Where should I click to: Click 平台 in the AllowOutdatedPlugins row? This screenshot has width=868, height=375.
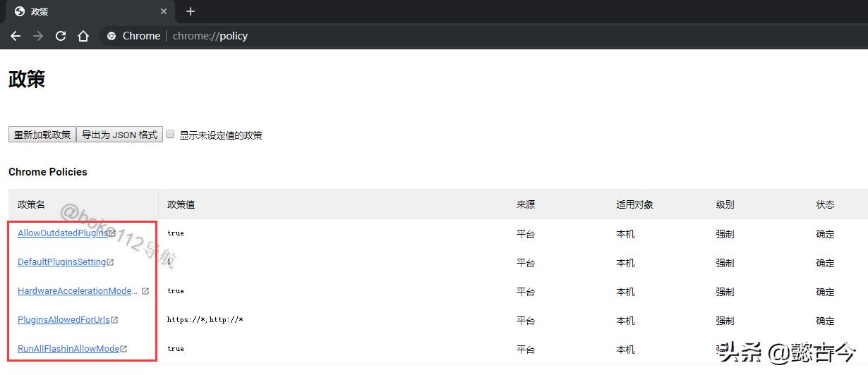526,234
